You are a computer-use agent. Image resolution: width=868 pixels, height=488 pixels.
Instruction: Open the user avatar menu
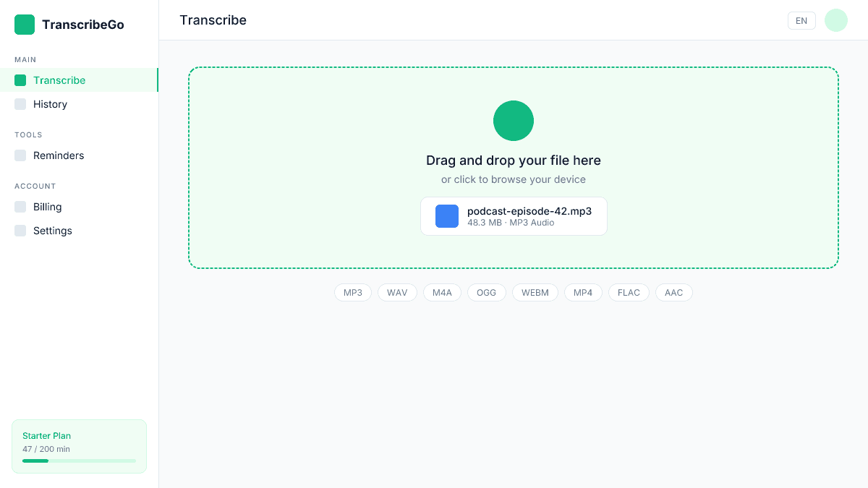(836, 20)
